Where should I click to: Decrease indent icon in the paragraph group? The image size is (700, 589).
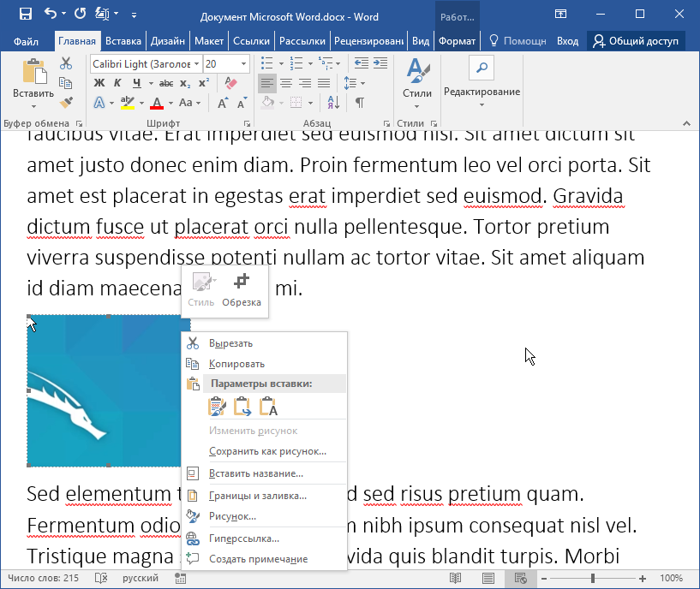click(x=362, y=63)
